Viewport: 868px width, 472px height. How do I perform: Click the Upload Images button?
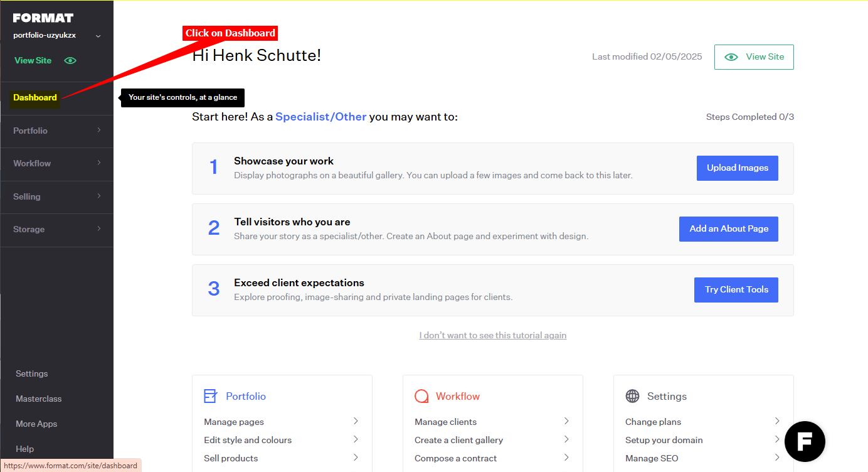(738, 168)
